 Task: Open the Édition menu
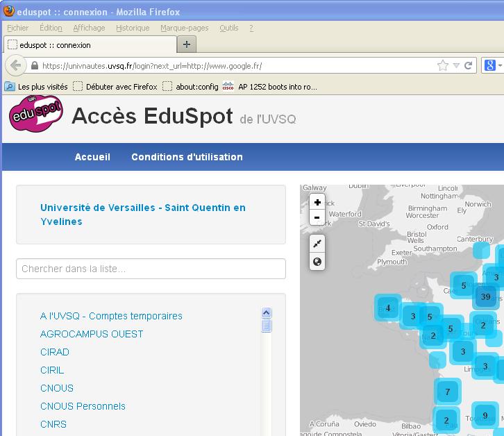51,28
